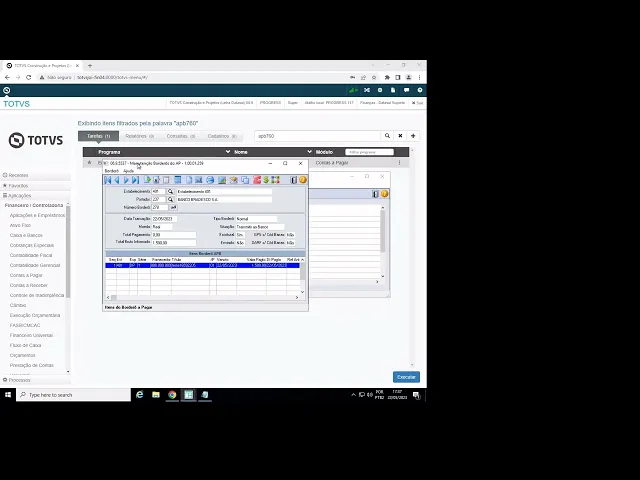Open Chrome from the taskbar
The image size is (640, 480).
point(172,395)
